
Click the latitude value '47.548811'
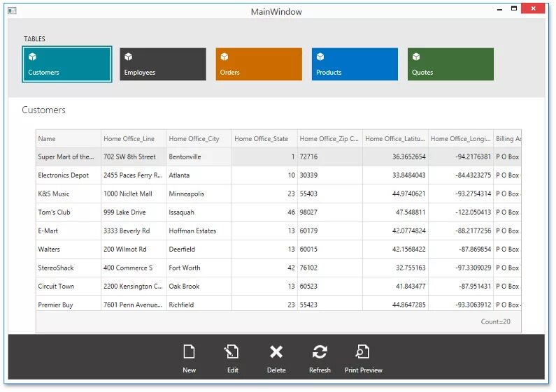(x=411, y=212)
